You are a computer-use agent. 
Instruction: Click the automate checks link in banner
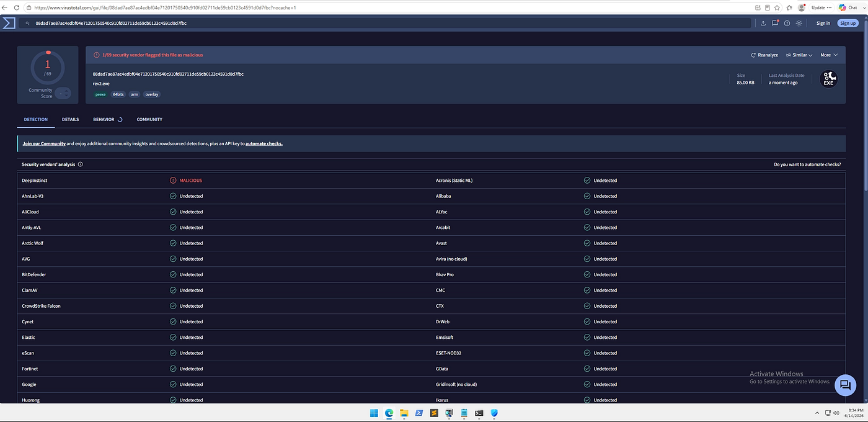(264, 143)
